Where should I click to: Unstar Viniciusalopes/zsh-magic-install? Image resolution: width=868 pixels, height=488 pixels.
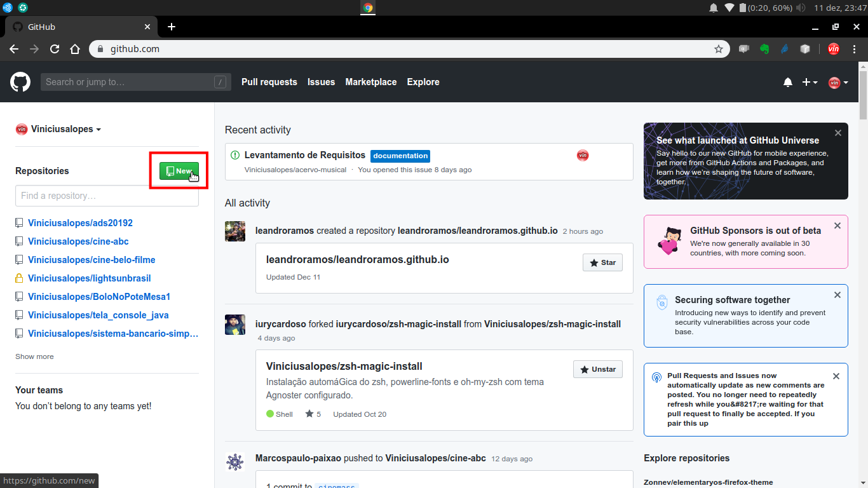click(598, 369)
